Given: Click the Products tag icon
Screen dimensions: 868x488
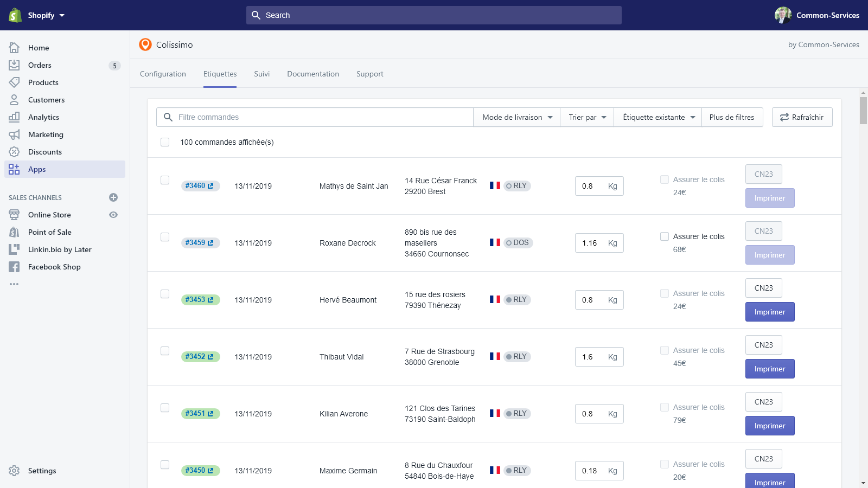Looking at the screenshot, I should 14,82.
